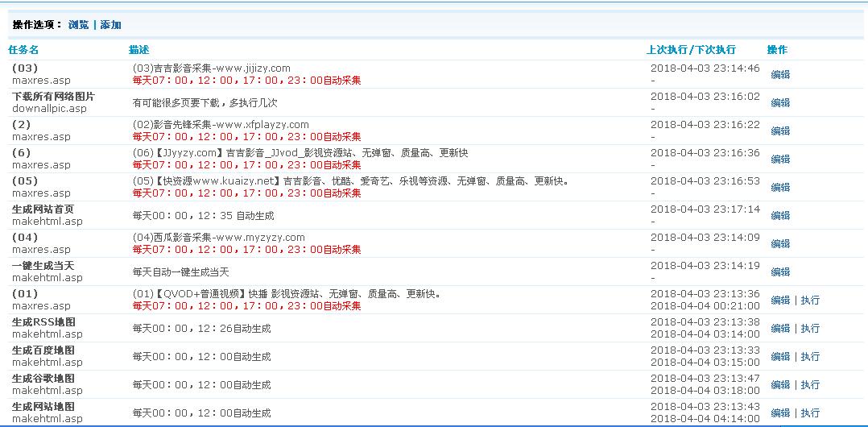
Task: Click the 操作 column header
Action: [x=777, y=50]
